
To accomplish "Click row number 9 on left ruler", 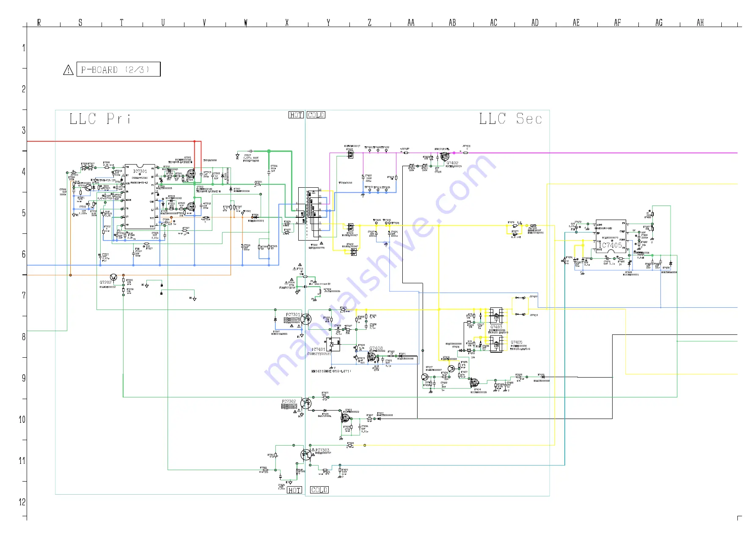I will (x=24, y=378).
